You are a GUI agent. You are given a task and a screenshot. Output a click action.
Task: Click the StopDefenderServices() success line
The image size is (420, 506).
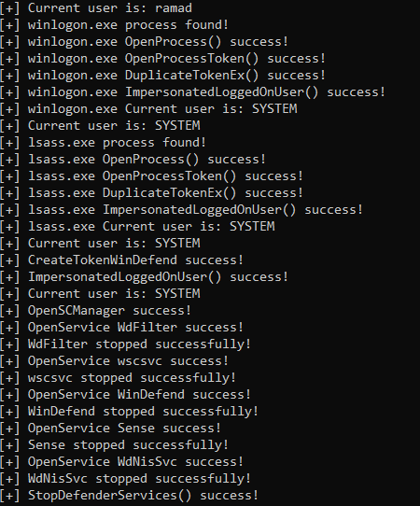pyautogui.click(x=129, y=495)
